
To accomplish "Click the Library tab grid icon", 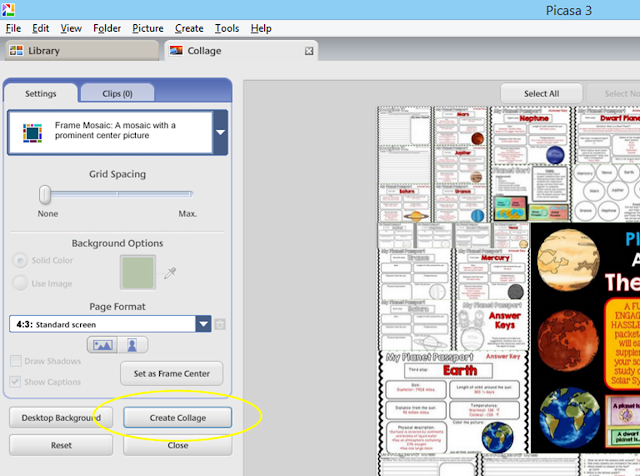I will 16,51.
